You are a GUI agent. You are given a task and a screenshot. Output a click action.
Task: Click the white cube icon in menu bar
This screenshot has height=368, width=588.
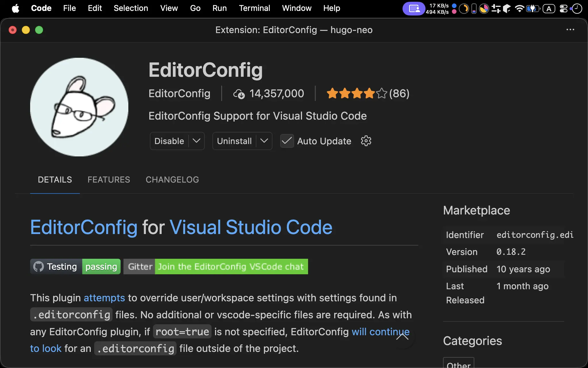click(x=507, y=9)
